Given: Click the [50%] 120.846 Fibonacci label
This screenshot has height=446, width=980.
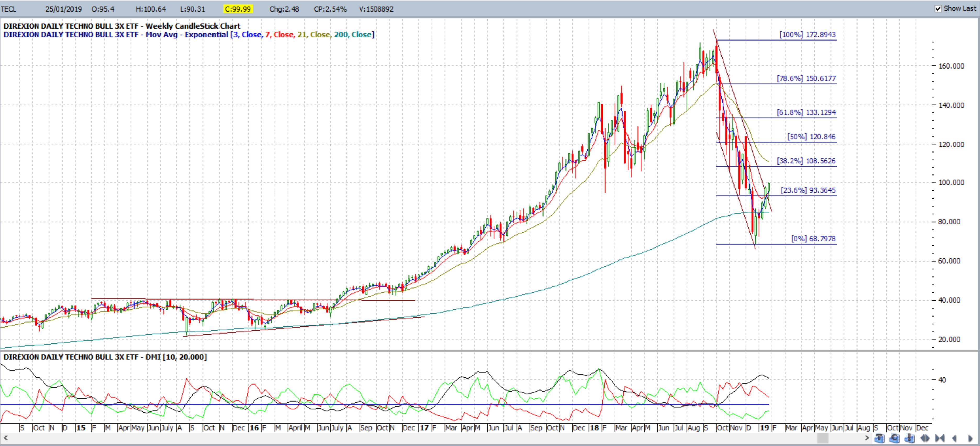Looking at the screenshot, I should pos(811,137).
